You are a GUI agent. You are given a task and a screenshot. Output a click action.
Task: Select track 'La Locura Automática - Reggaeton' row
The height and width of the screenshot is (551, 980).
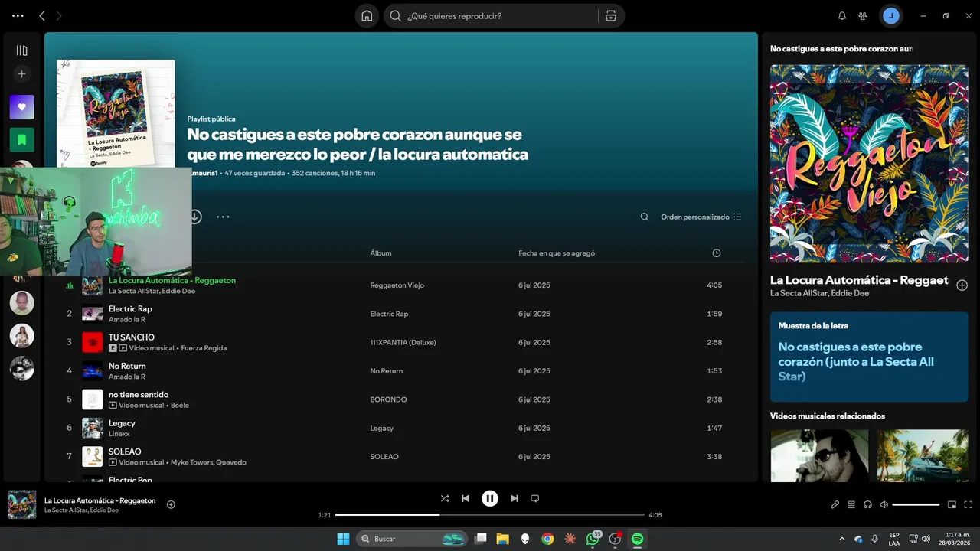pyautogui.click(x=401, y=285)
